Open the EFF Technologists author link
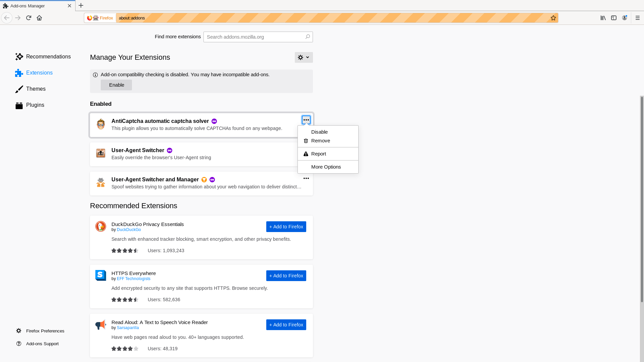Image resolution: width=644 pixels, height=362 pixels. tap(134, 279)
